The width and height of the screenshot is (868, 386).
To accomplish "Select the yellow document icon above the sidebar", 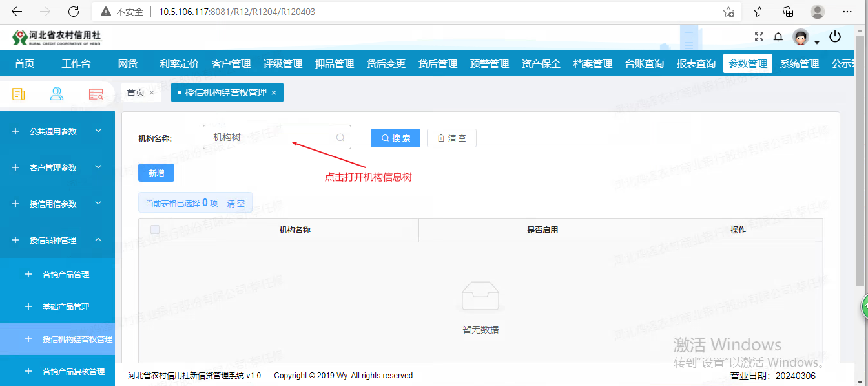I will coord(17,94).
